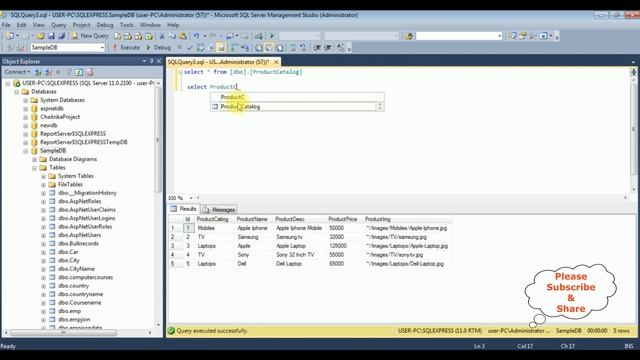Click the Open File folder icon
The width and height of the screenshot is (640, 360).
point(40,36)
